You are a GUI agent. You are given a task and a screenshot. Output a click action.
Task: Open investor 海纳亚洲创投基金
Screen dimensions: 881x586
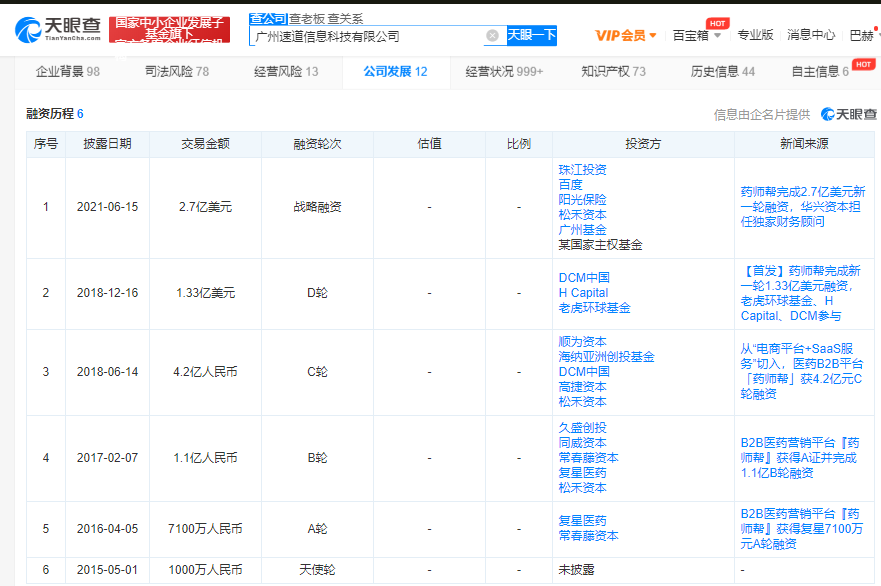[606, 357]
